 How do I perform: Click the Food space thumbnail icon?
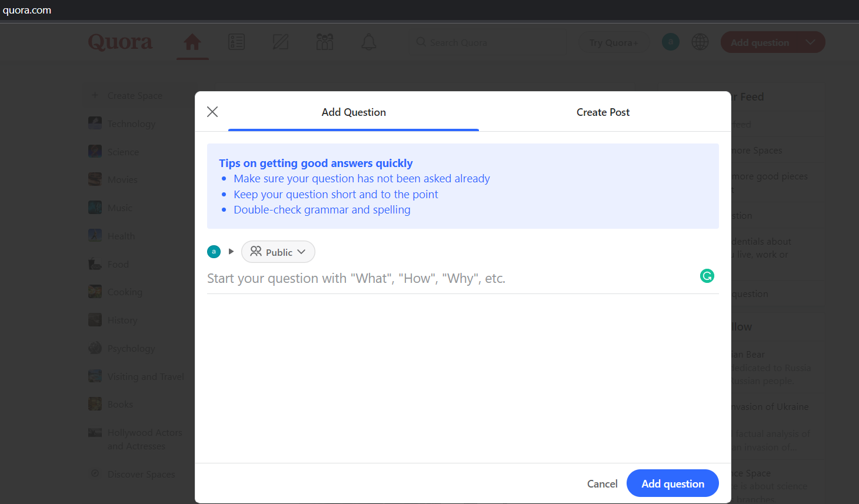[95, 263]
